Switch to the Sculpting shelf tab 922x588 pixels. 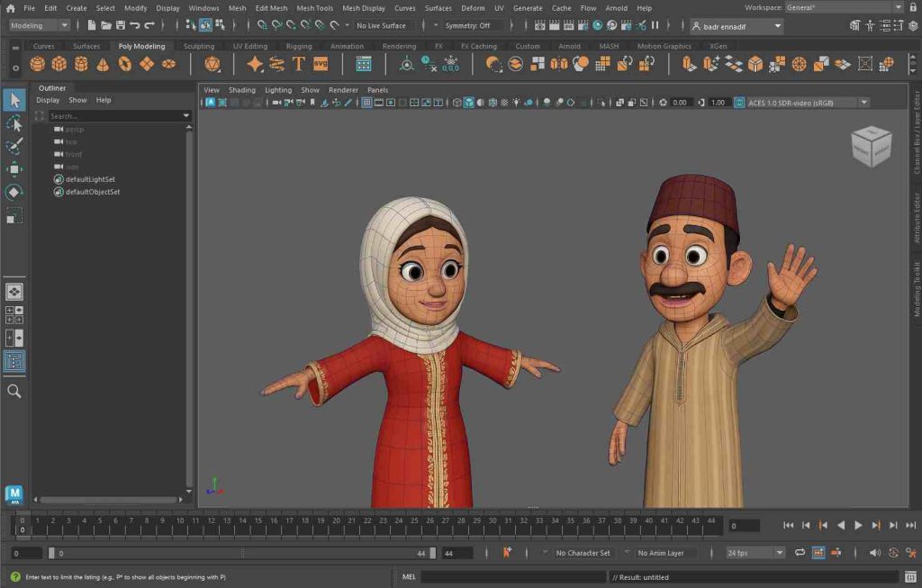tap(199, 46)
